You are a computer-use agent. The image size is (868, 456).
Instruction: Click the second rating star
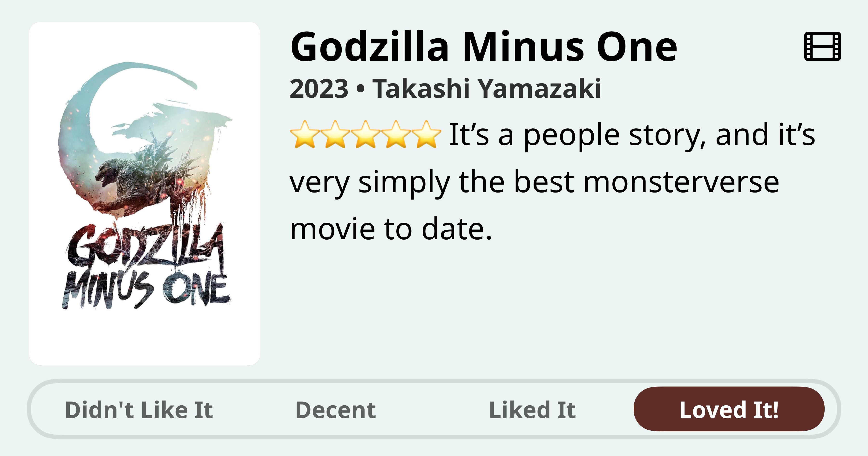335,135
